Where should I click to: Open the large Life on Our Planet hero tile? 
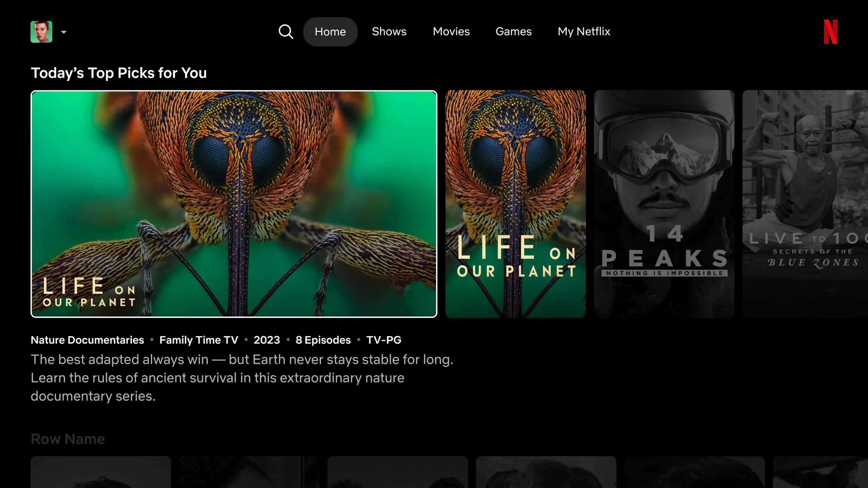(234, 204)
